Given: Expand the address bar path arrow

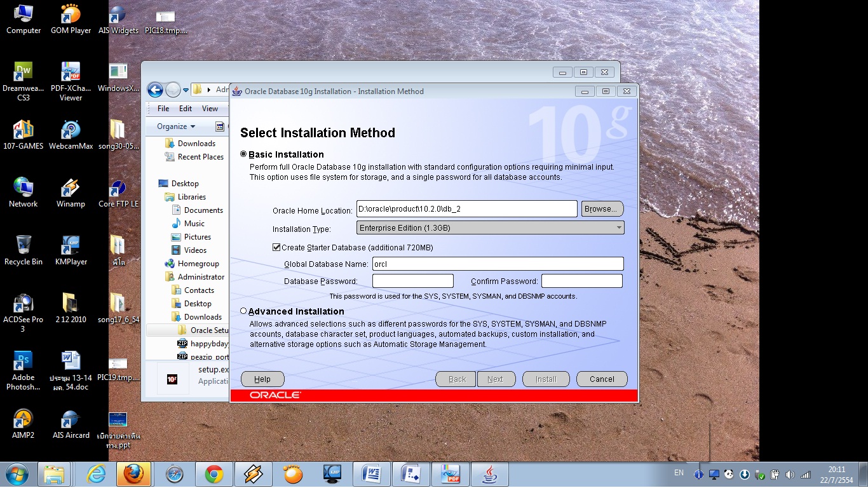Looking at the screenshot, I should (x=209, y=90).
